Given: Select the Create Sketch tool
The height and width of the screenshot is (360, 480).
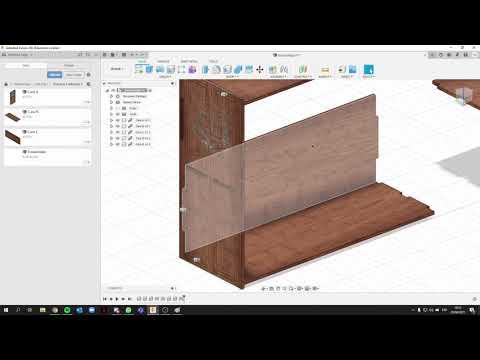Looking at the screenshot, I should 139,69.
